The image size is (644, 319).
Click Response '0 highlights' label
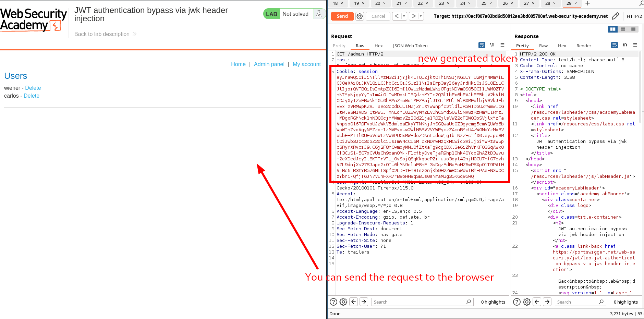(625, 302)
